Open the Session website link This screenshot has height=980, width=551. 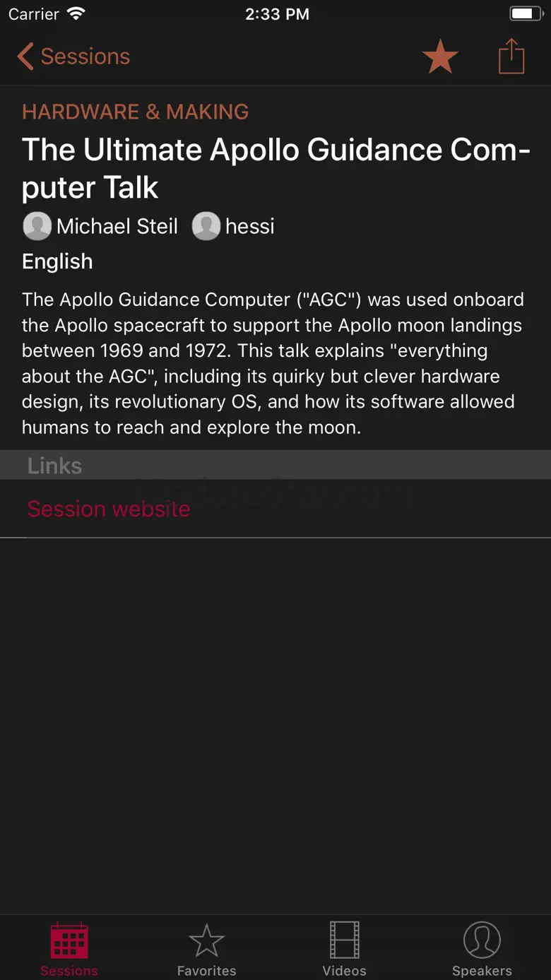click(x=109, y=509)
